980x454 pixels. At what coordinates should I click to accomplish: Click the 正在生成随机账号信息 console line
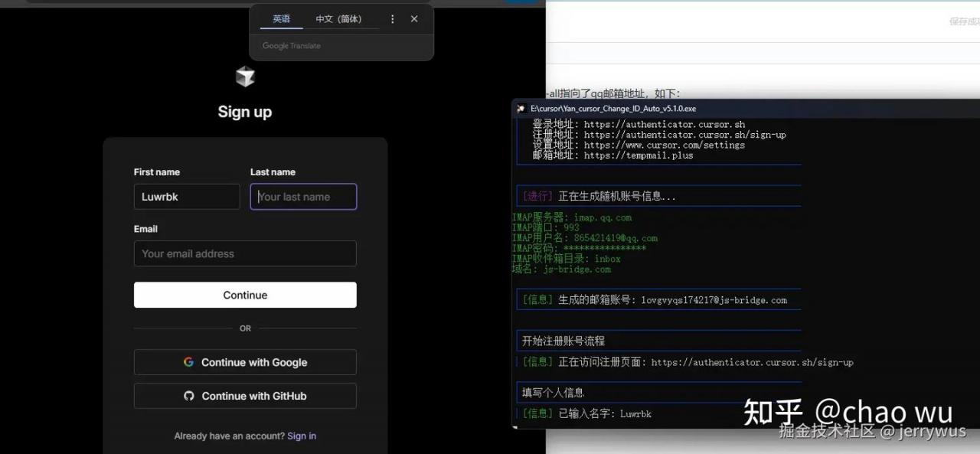click(599, 197)
